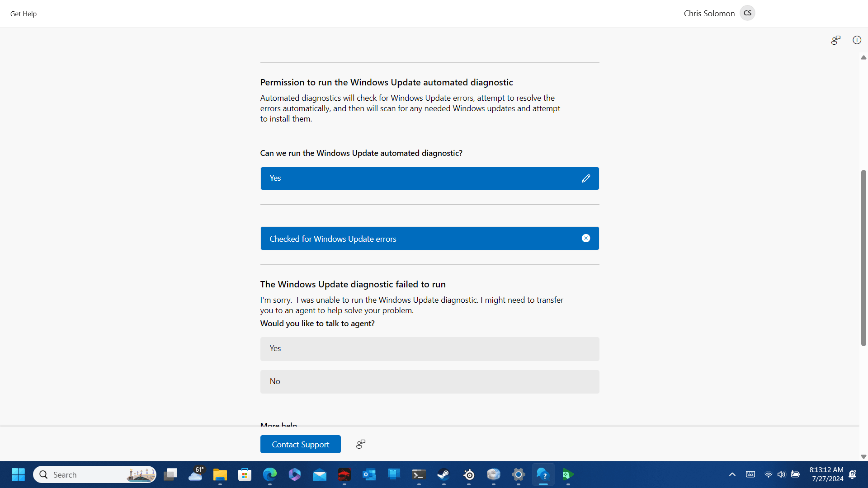
Task: Click the pencil edit icon on the Yes answer
Action: pyautogui.click(x=585, y=178)
